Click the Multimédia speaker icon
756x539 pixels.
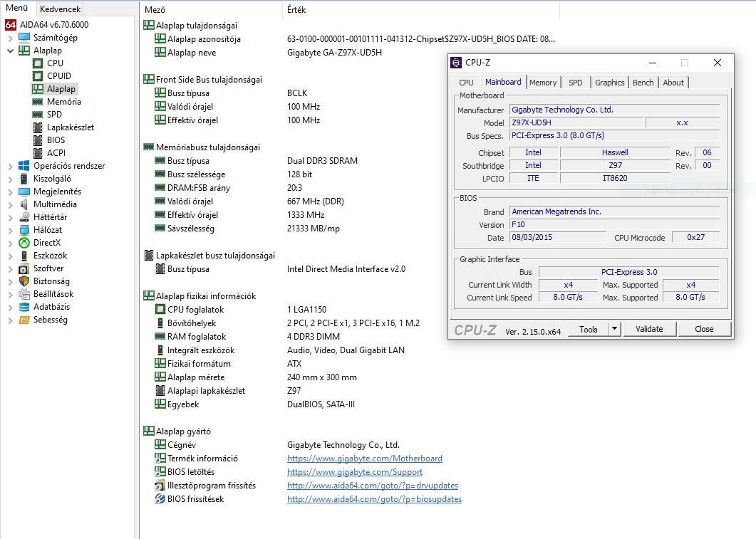coord(24,204)
